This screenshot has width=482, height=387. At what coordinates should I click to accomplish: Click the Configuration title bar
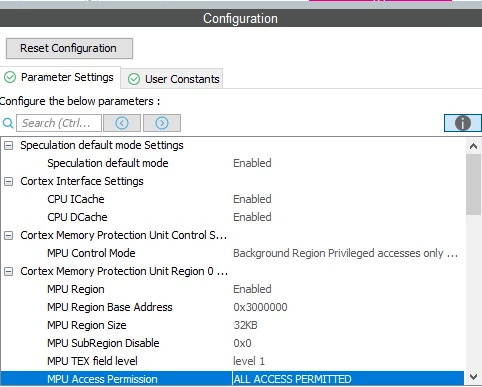(x=241, y=18)
